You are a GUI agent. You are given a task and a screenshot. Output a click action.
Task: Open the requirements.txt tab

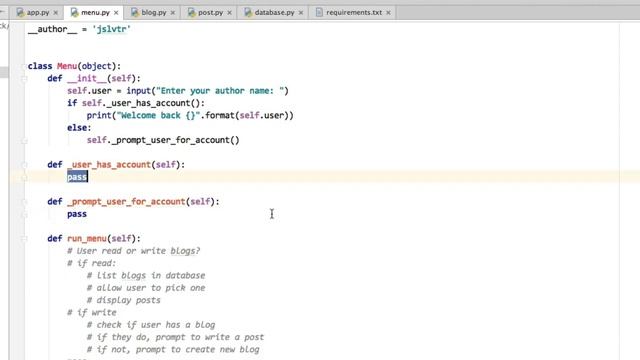[354, 13]
